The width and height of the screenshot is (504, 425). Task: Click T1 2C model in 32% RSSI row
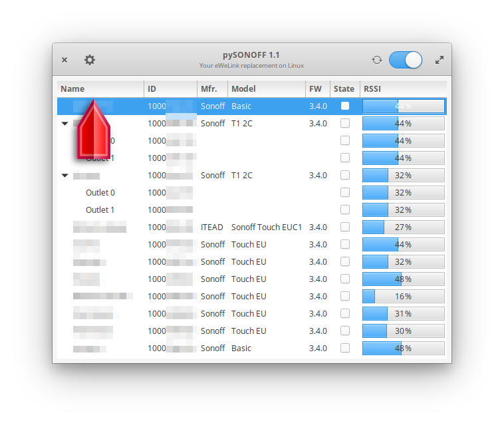click(242, 175)
